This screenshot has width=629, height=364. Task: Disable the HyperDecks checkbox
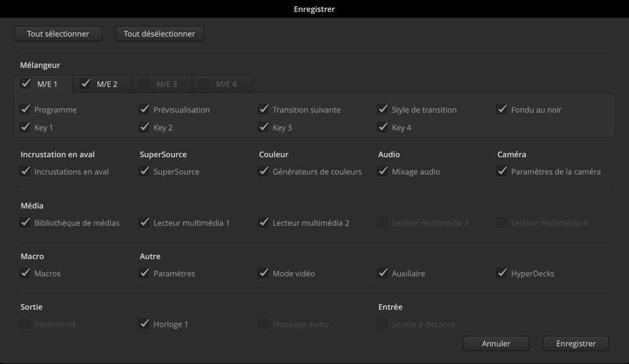coord(502,273)
